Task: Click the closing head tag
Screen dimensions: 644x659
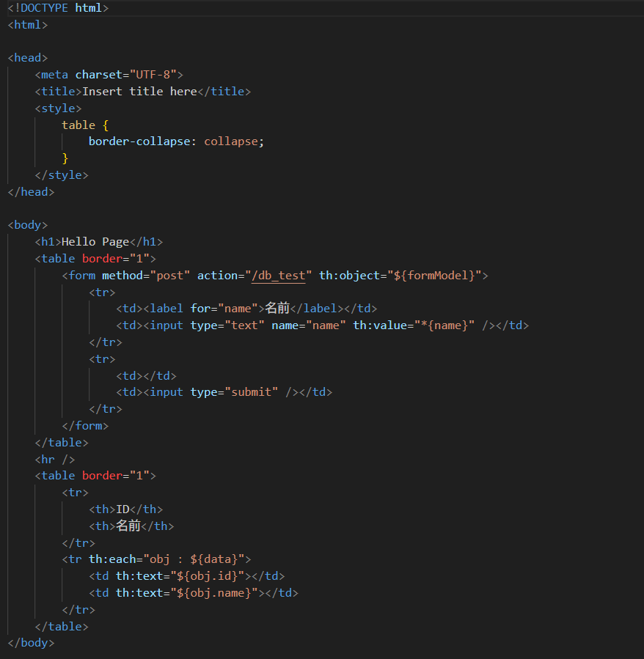Action: tap(31, 192)
